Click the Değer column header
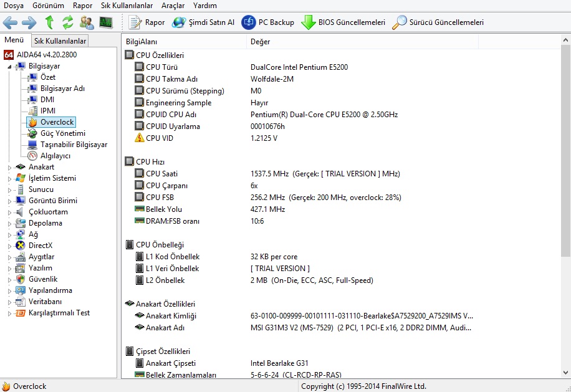 [362, 42]
